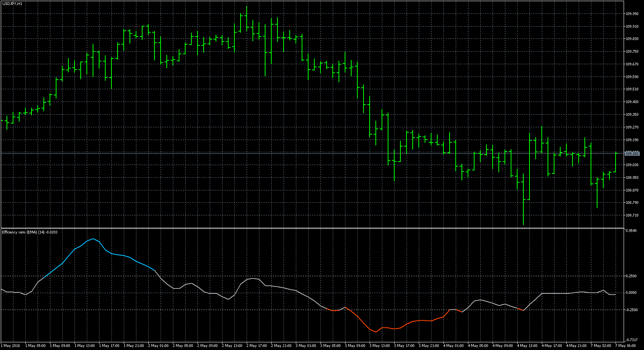Click the 109.750 price scale label
Screen dimensions: 644x350
coord(632,52)
